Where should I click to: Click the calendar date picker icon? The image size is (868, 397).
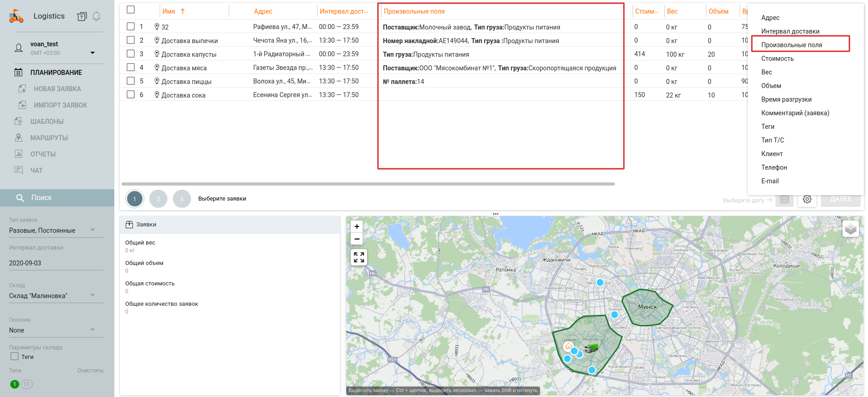(x=784, y=199)
